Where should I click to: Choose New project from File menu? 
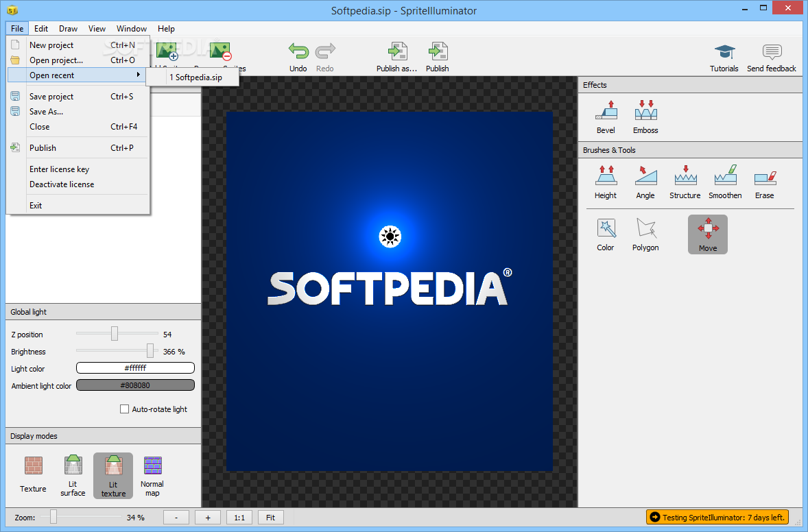click(x=78, y=45)
